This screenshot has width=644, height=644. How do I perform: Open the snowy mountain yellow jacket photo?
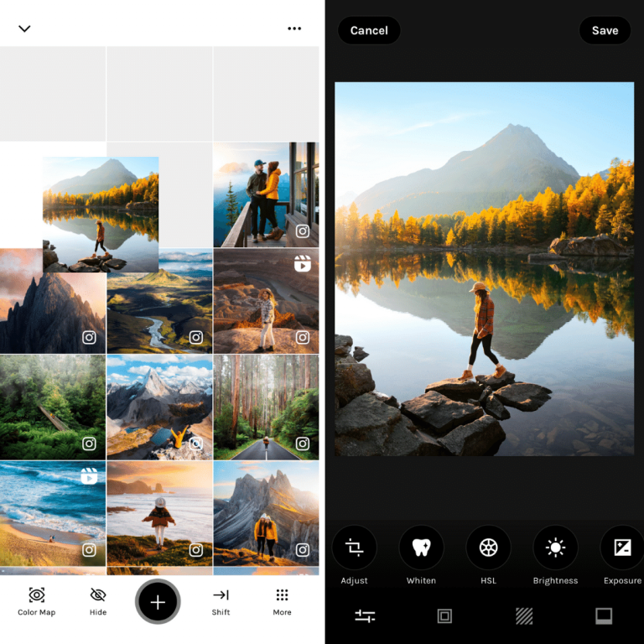click(x=159, y=407)
